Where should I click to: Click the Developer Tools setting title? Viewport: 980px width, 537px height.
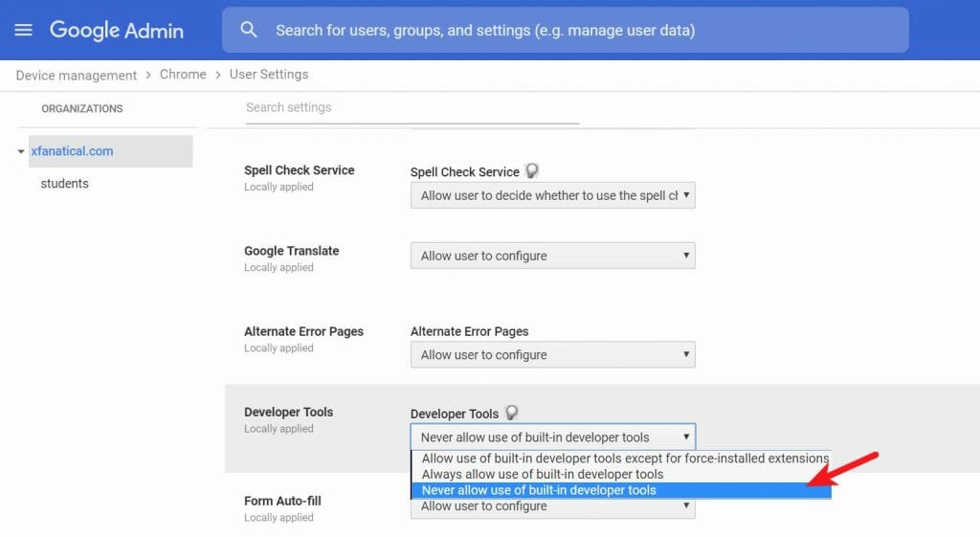tap(288, 412)
